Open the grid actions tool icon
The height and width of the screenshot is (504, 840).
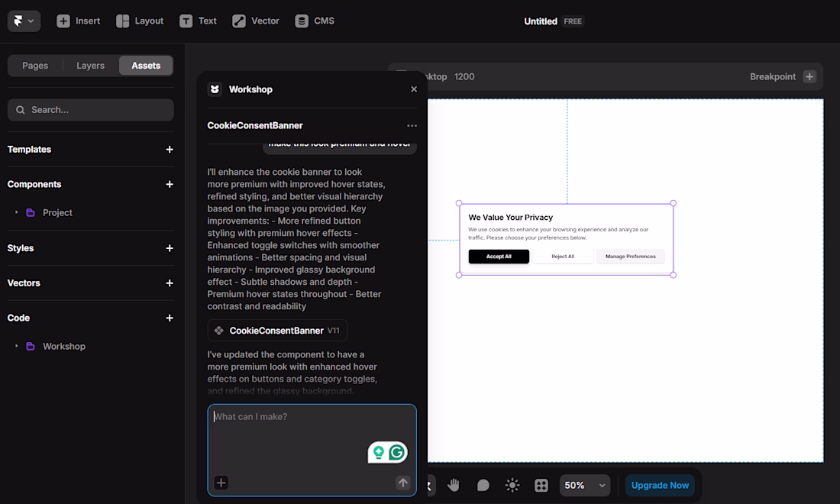tap(541, 485)
